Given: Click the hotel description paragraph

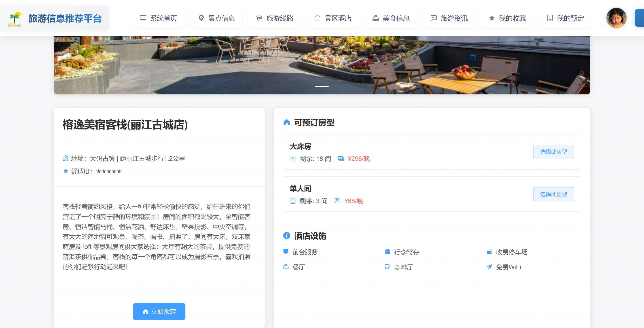Looking at the screenshot, I should click(157, 237).
